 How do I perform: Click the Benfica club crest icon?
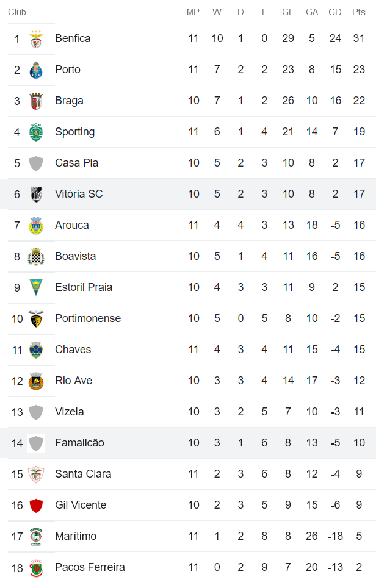[x=36, y=39]
